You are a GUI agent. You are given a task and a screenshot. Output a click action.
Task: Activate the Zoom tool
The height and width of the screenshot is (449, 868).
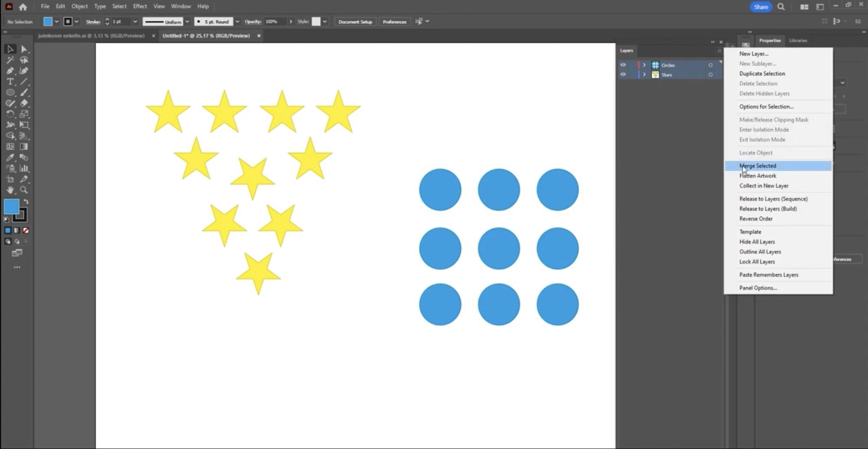25,190
